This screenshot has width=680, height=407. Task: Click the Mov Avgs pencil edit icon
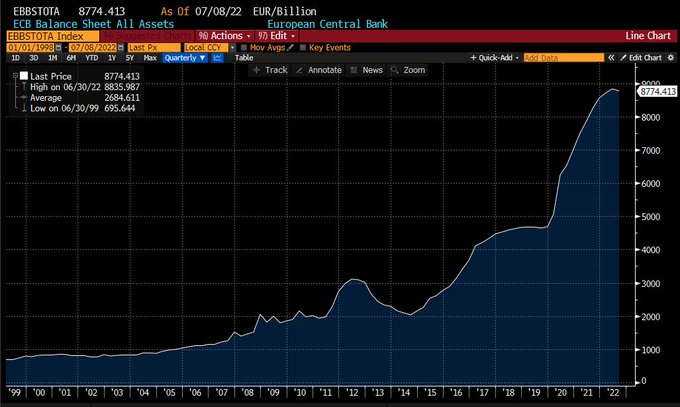click(291, 47)
